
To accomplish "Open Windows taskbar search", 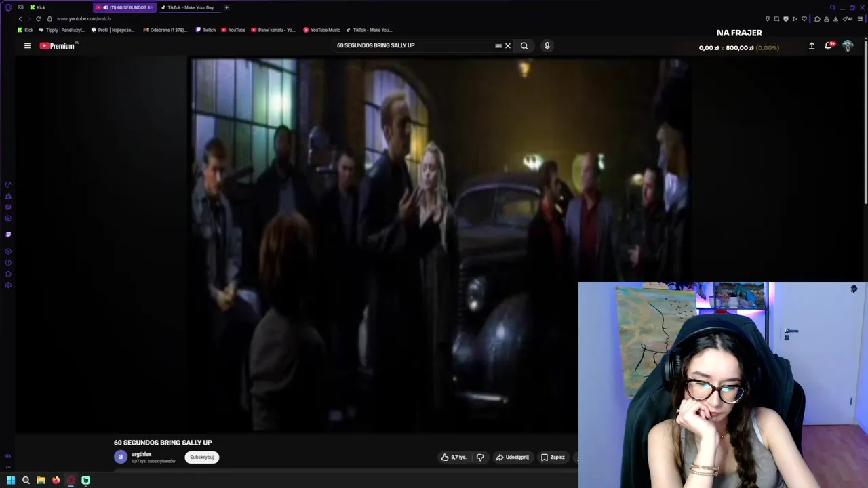I will [x=26, y=481].
